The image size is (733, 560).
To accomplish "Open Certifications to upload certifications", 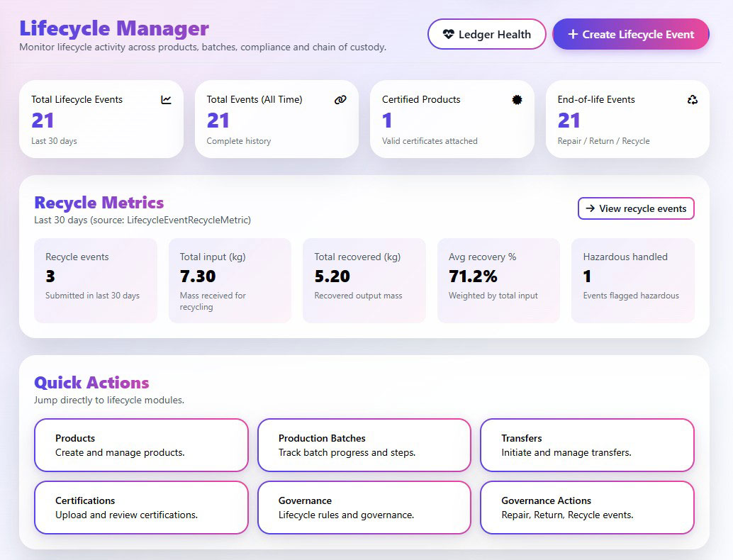I will tap(140, 508).
